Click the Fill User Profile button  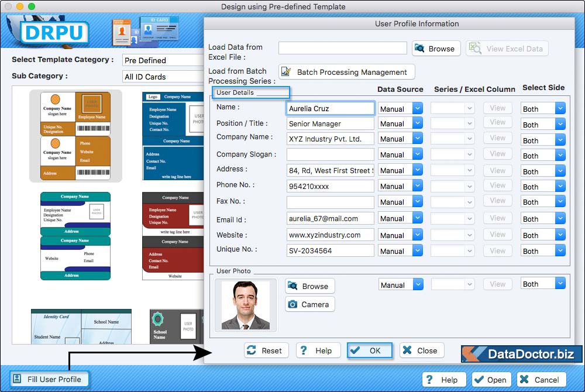pos(49,379)
